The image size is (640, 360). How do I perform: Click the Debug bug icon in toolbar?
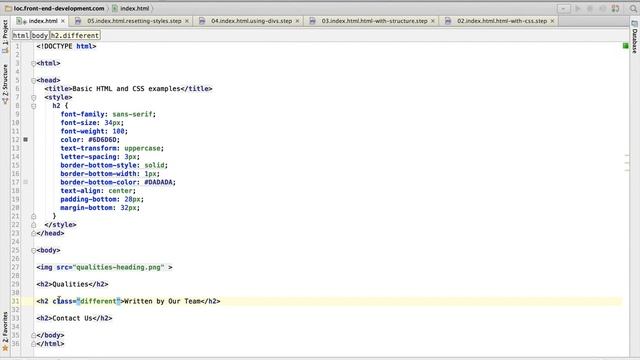click(x=590, y=9)
